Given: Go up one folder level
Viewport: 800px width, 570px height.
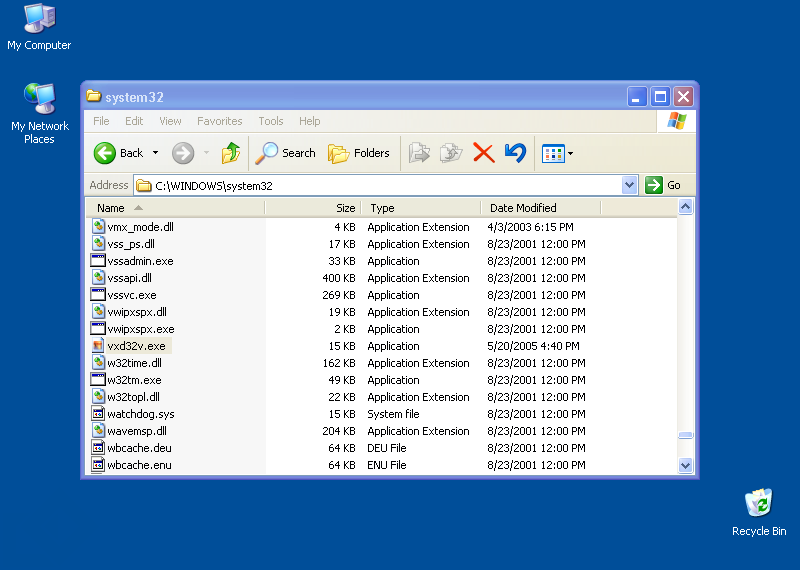Looking at the screenshot, I should [x=231, y=153].
